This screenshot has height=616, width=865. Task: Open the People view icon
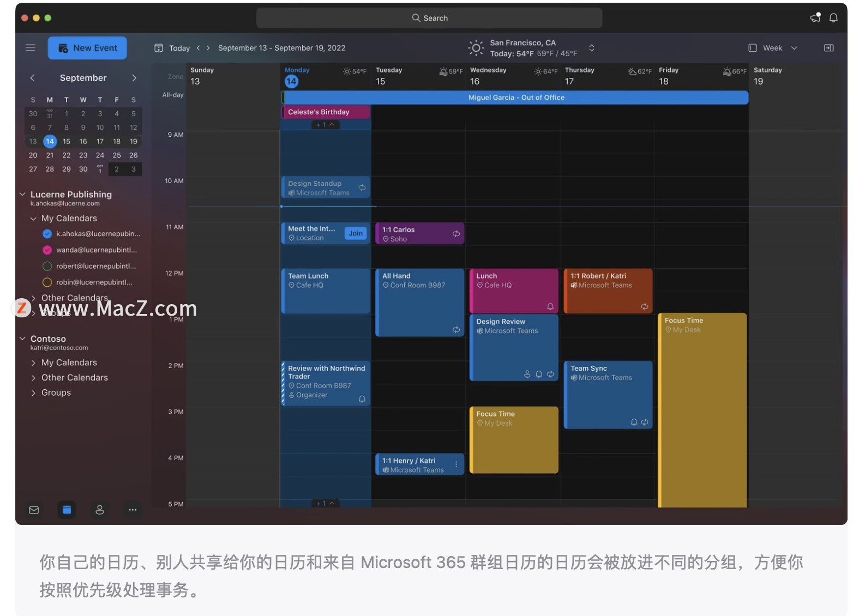point(100,510)
